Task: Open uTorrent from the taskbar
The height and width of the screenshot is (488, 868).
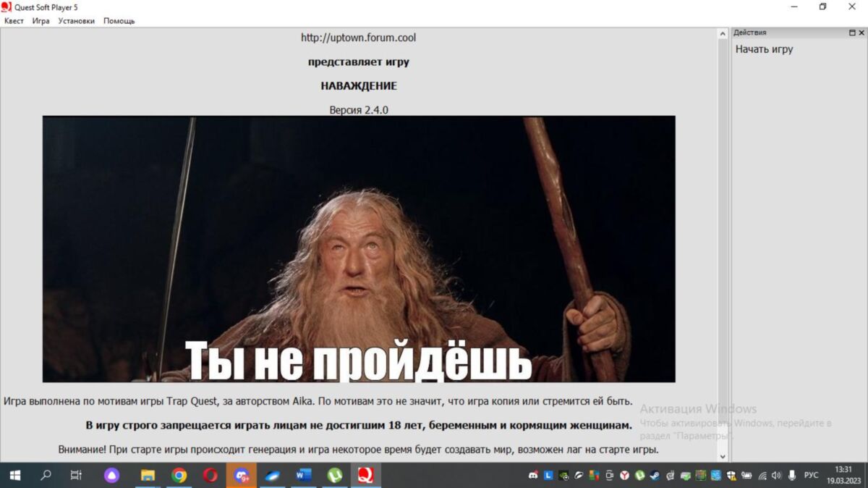Action: click(x=335, y=476)
